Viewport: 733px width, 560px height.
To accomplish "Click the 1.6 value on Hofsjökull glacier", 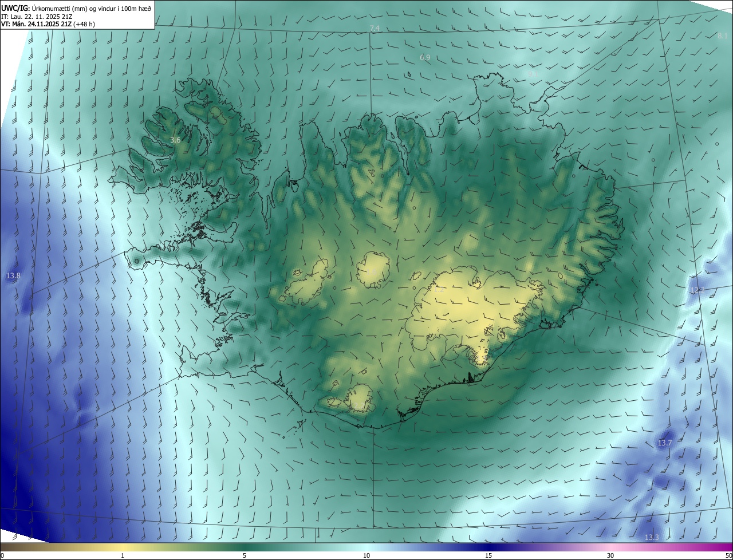I will [371, 273].
